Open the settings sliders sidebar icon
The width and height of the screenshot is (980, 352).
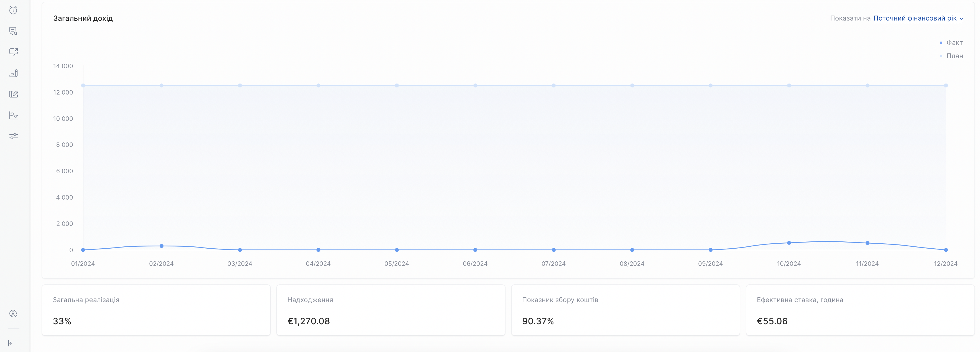[13, 136]
